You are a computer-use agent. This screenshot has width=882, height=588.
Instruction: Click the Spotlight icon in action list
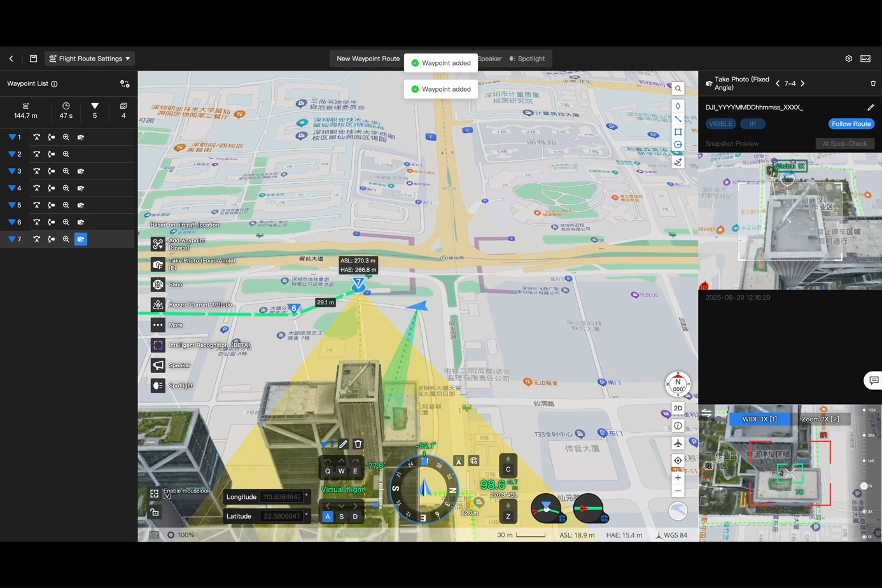coord(158,386)
